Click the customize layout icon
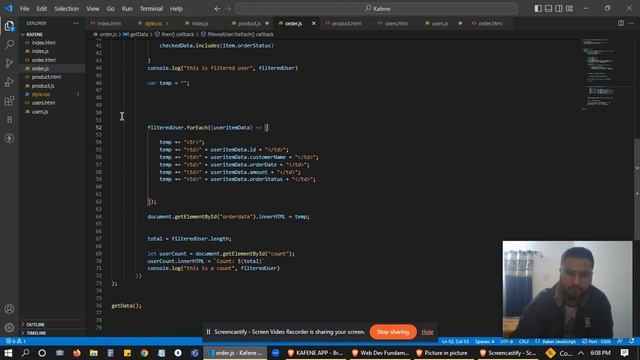640x360 pixels. [569, 9]
